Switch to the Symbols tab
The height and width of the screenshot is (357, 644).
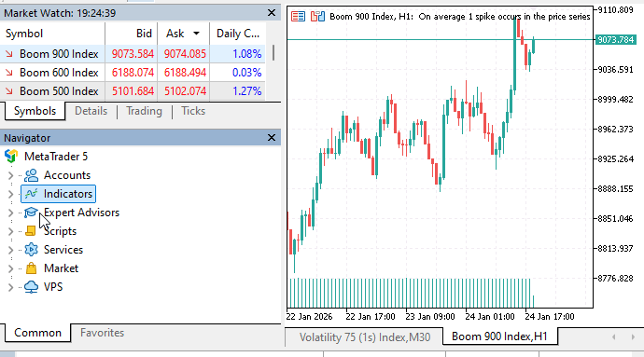[x=35, y=111]
